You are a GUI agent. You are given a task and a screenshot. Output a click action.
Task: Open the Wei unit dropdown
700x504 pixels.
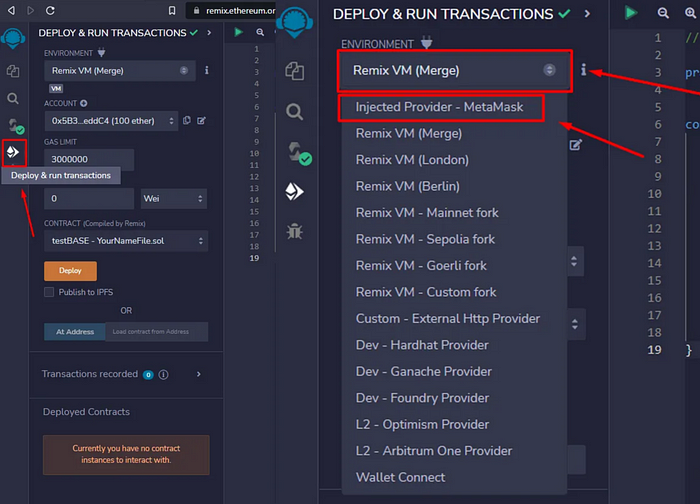[174, 198]
